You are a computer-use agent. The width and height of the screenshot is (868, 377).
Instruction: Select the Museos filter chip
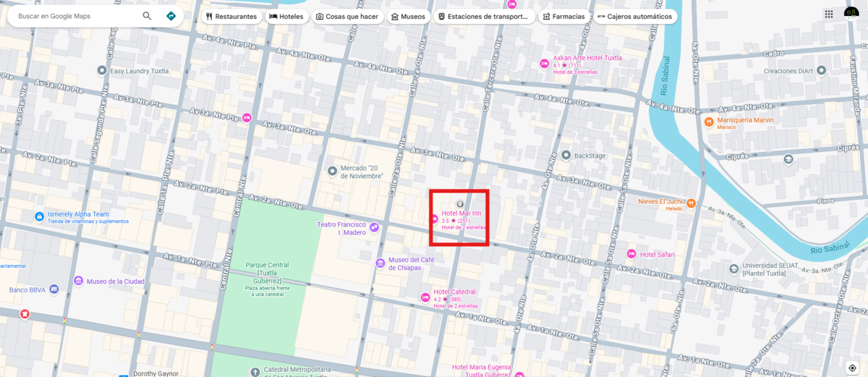point(409,17)
